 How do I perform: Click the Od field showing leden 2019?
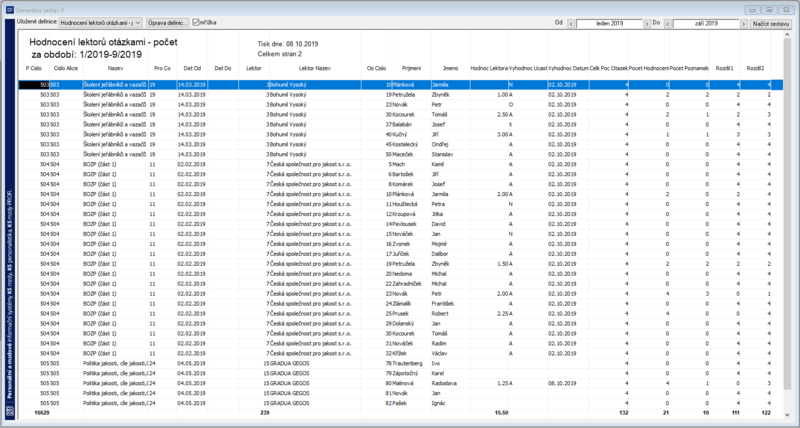tap(609, 24)
